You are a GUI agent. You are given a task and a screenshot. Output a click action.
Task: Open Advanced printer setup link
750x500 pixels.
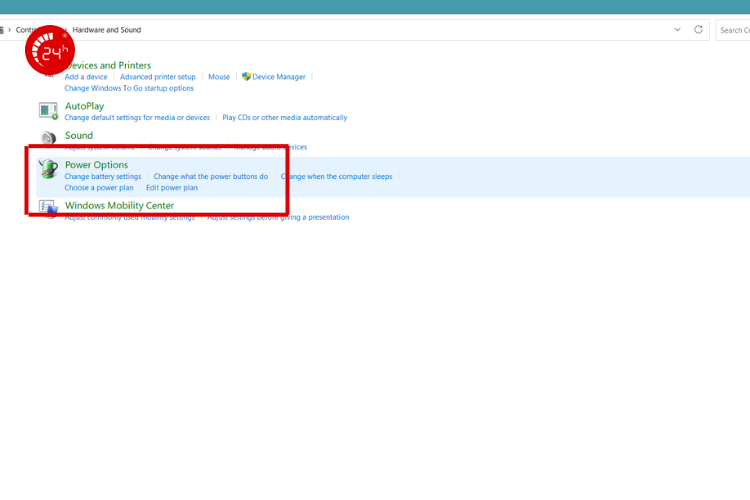[x=158, y=77]
